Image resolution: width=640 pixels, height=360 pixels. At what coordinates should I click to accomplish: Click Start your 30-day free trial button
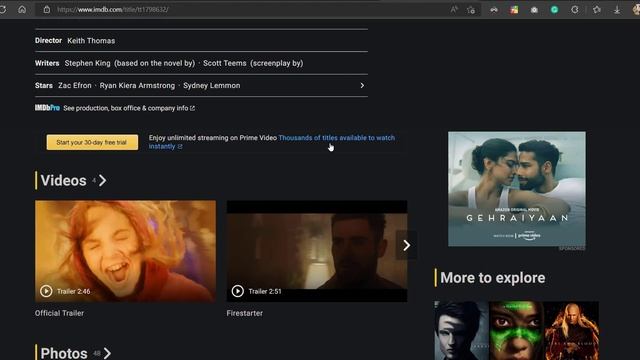(92, 142)
